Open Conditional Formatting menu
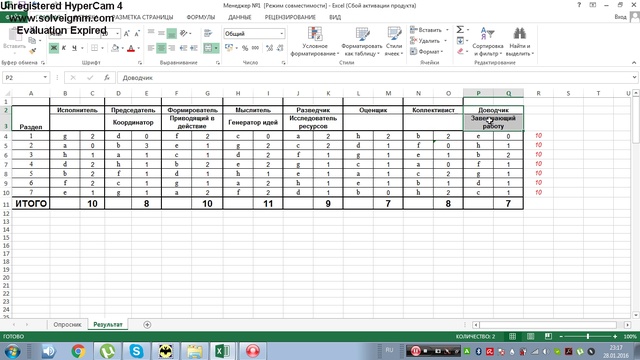The width and height of the screenshot is (640, 360). click(x=315, y=41)
